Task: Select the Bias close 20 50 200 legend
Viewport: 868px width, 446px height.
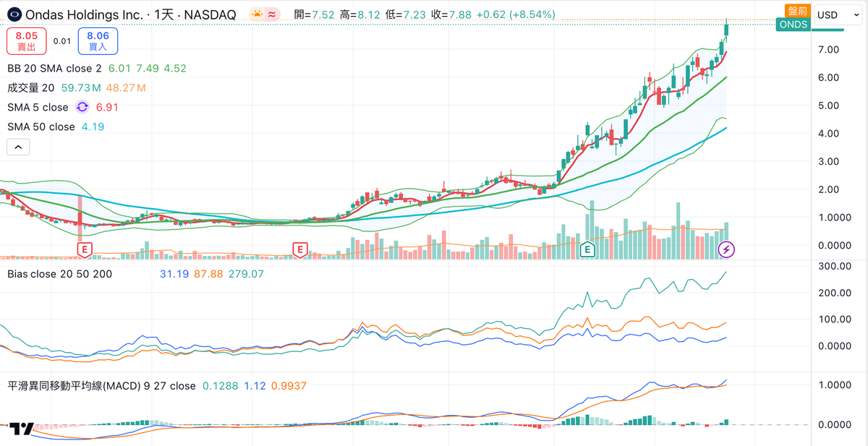Action: (59, 275)
